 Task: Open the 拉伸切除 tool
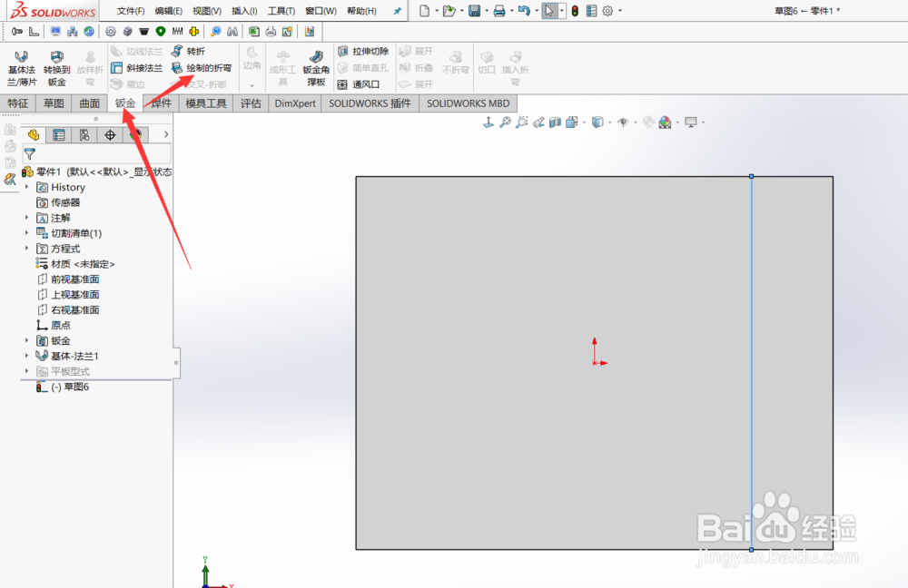[363, 52]
